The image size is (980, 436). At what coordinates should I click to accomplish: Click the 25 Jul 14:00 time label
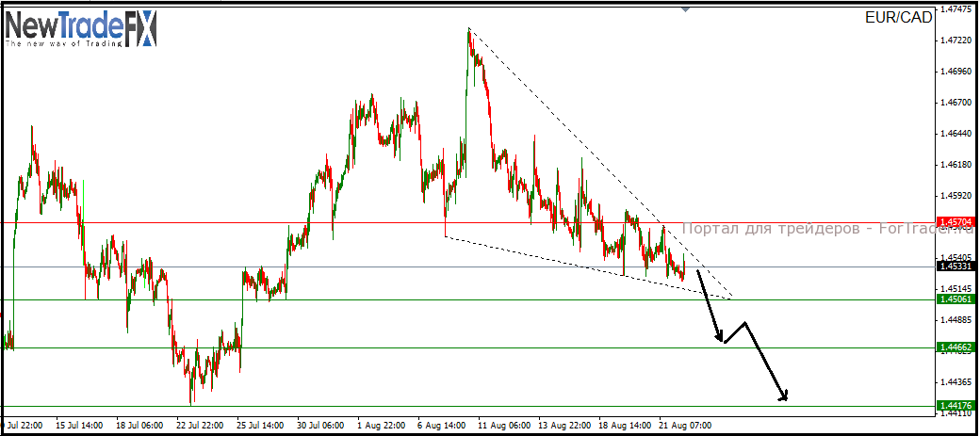coord(262,426)
